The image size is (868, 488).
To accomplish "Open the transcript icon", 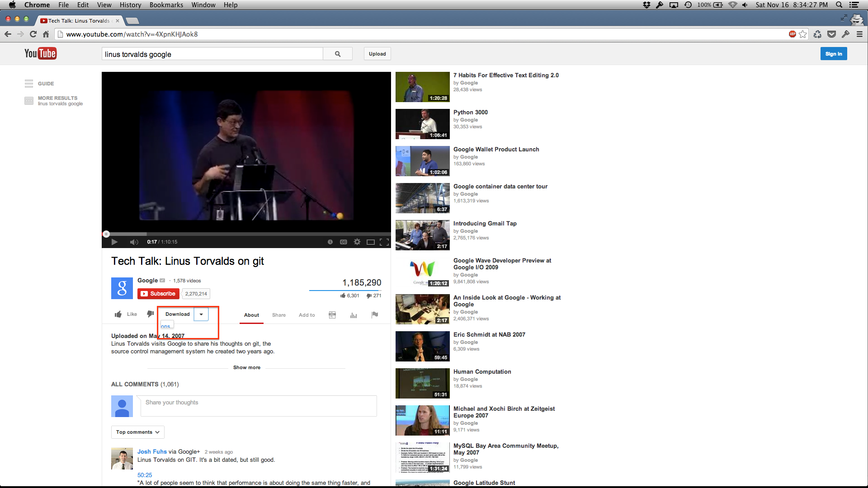I will [332, 315].
